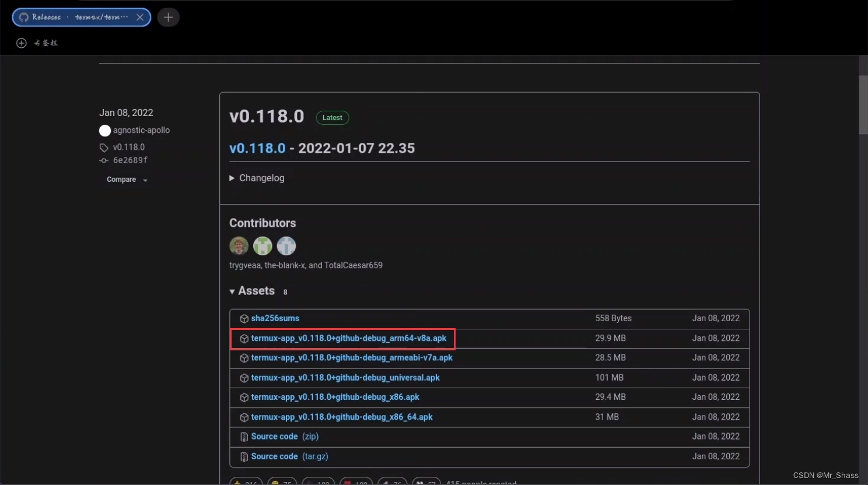Click package icon beside universal apk
Image resolution: width=868 pixels, height=485 pixels.
click(244, 378)
